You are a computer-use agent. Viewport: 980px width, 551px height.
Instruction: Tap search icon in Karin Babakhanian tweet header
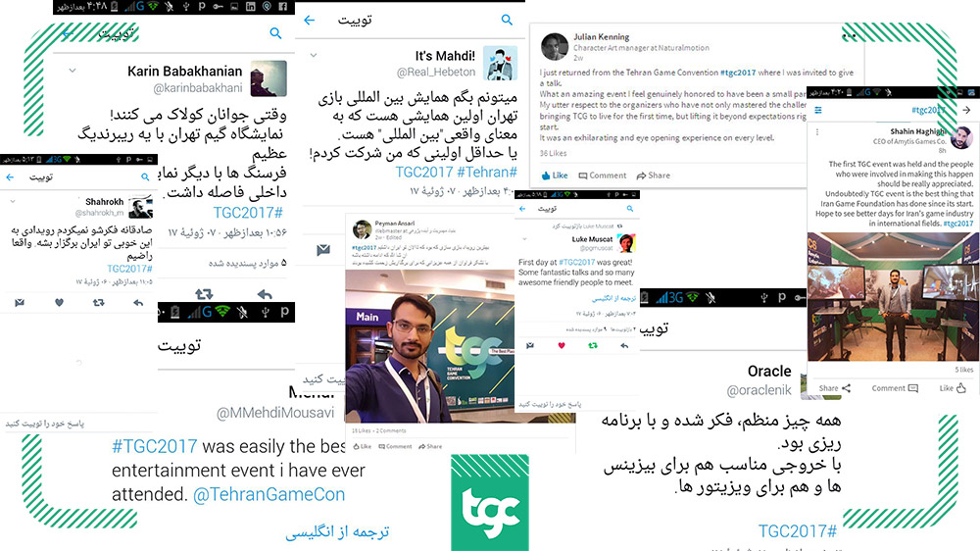[275, 33]
